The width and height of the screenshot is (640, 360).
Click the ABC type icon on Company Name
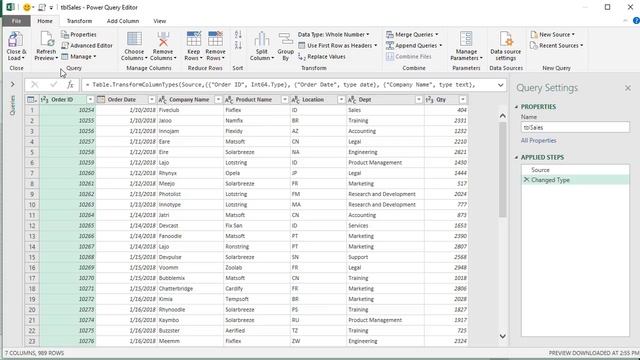click(x=162, y=100)
